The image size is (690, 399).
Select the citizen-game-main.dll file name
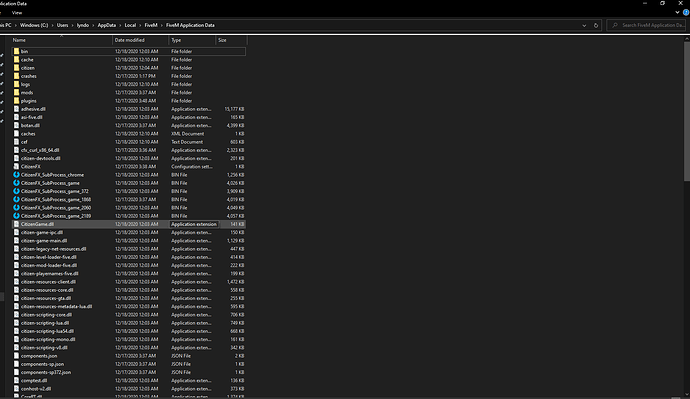click(44, 241)
